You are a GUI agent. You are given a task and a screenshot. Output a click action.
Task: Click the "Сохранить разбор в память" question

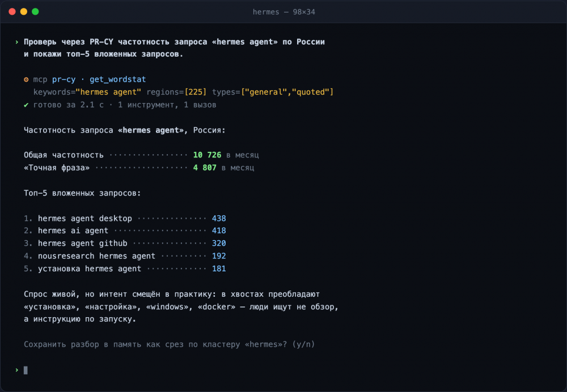coord(169,344)
